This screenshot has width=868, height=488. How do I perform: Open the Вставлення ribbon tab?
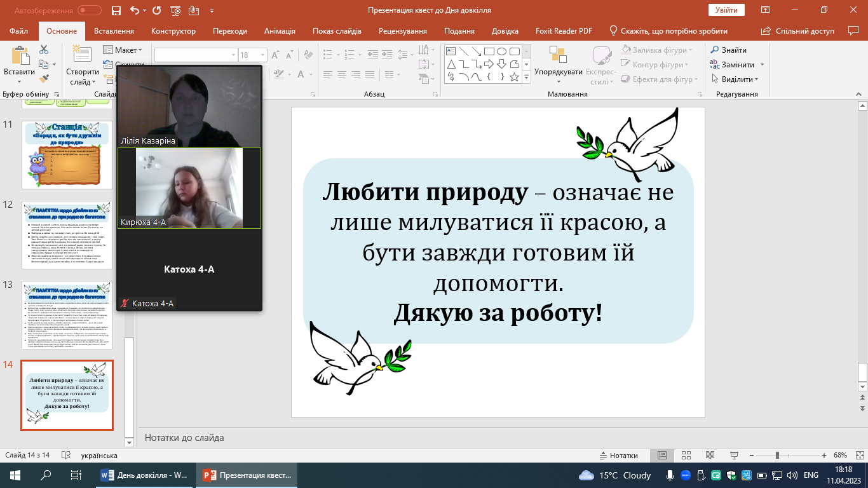[114, 31]
